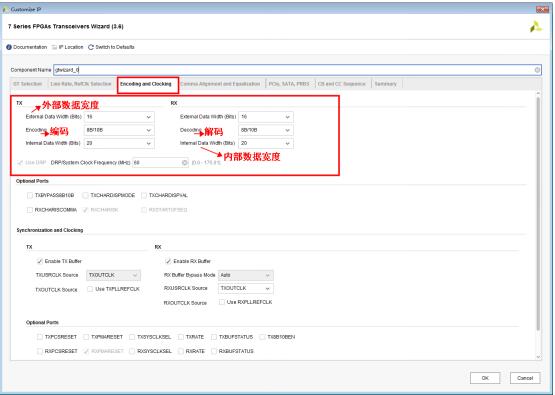
Task: Open the TX External Data Width dropdown
Action: pyautogui.click(x=119, y=117)
